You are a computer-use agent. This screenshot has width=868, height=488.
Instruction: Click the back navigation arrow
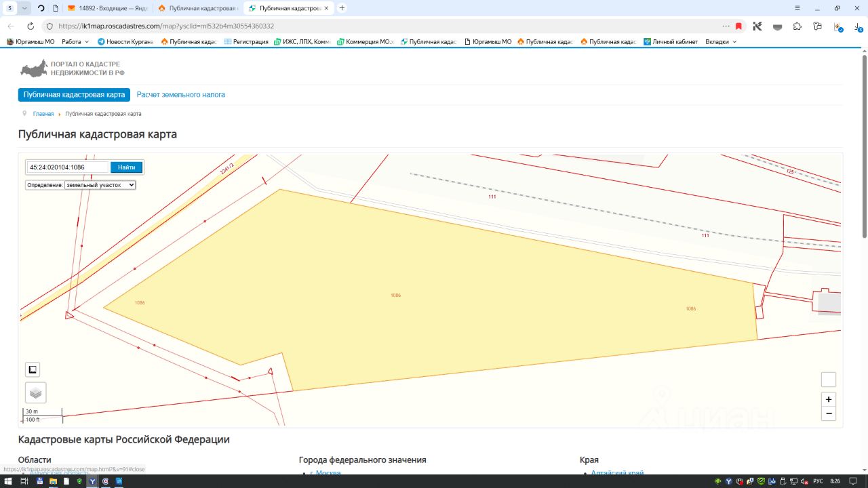click(x=11, y=26)
